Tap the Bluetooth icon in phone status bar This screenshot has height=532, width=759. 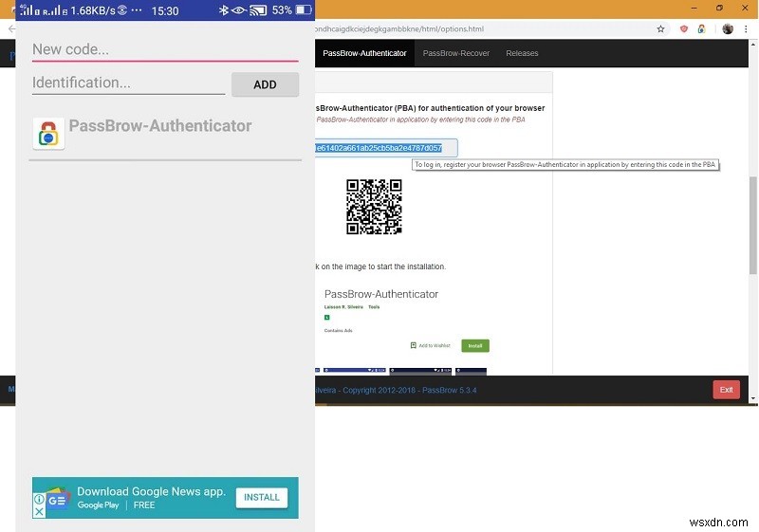click(x=223, y=10)
